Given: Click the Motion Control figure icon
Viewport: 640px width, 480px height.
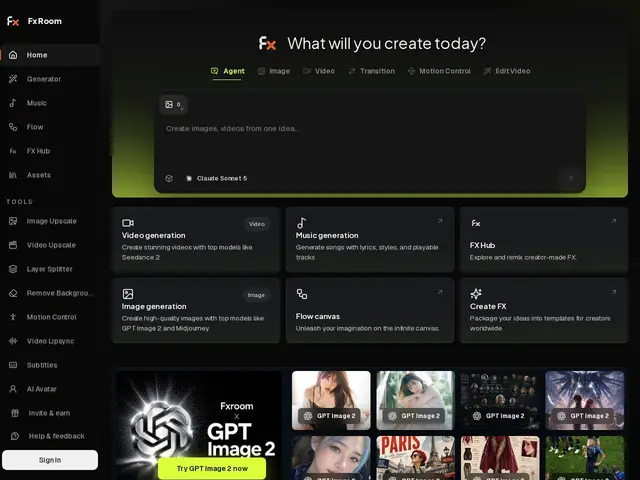Looking at the screenshot, I should [x=13, y=317].
